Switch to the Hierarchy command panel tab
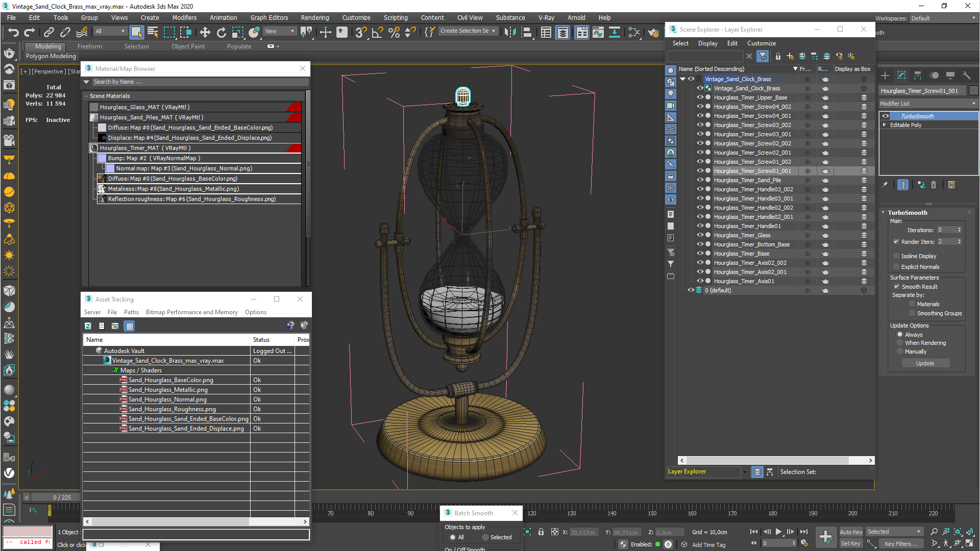 pyautogui.click(x=918, y=76)
